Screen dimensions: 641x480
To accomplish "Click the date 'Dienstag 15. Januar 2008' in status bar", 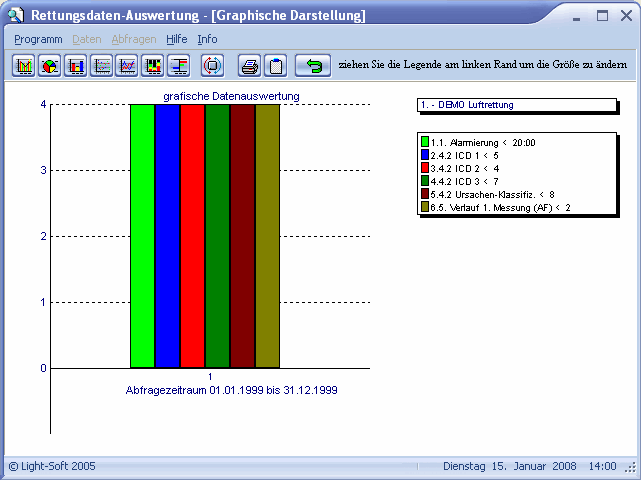I will [x=510, y=466].
